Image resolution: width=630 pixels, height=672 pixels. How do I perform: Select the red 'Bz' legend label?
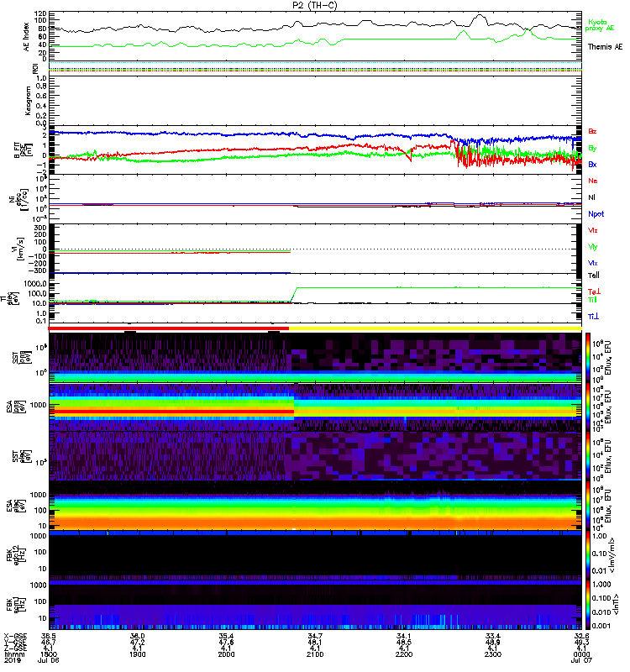pos(592,131)
